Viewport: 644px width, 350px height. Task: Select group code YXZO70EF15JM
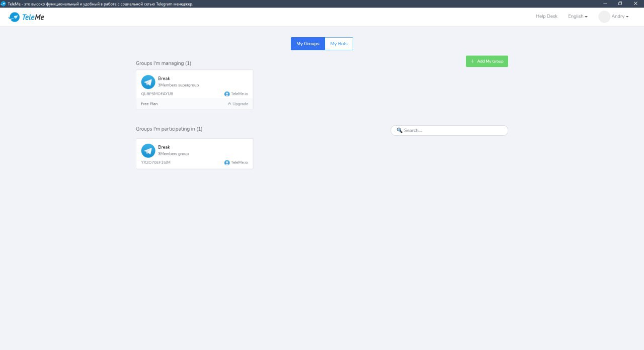(x=155, y=162)
